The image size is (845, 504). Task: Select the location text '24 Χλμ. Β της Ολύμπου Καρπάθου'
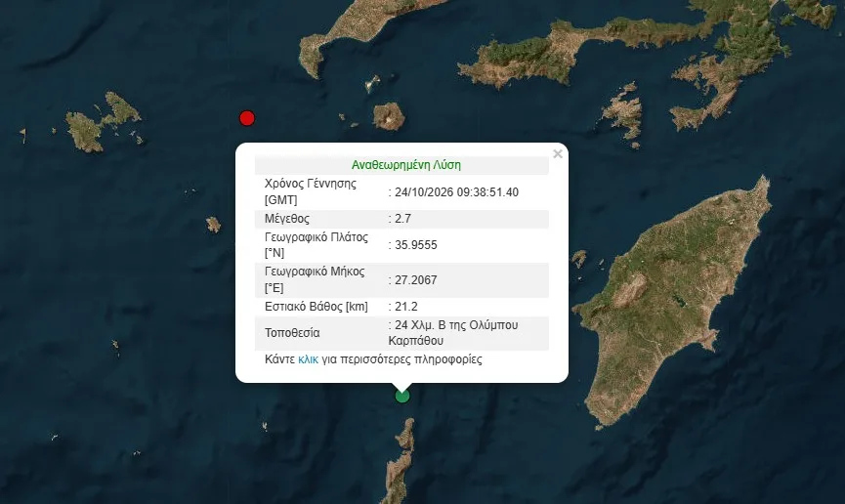coord(453,333)
